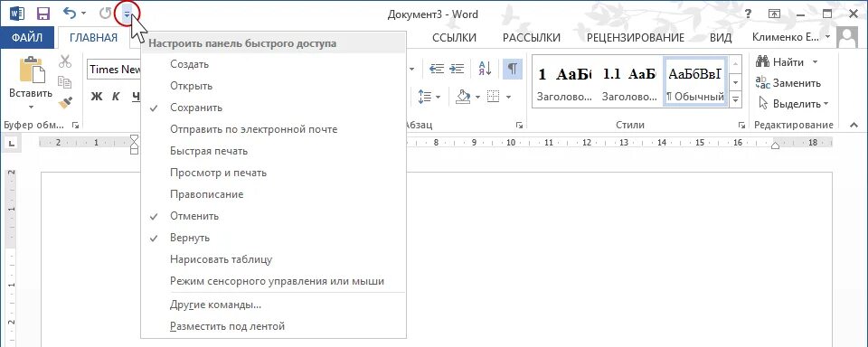Toggle underline Ч formatting
Viewport: 868px width, 347px height.
pyautogui.click(x=136, y=97)
